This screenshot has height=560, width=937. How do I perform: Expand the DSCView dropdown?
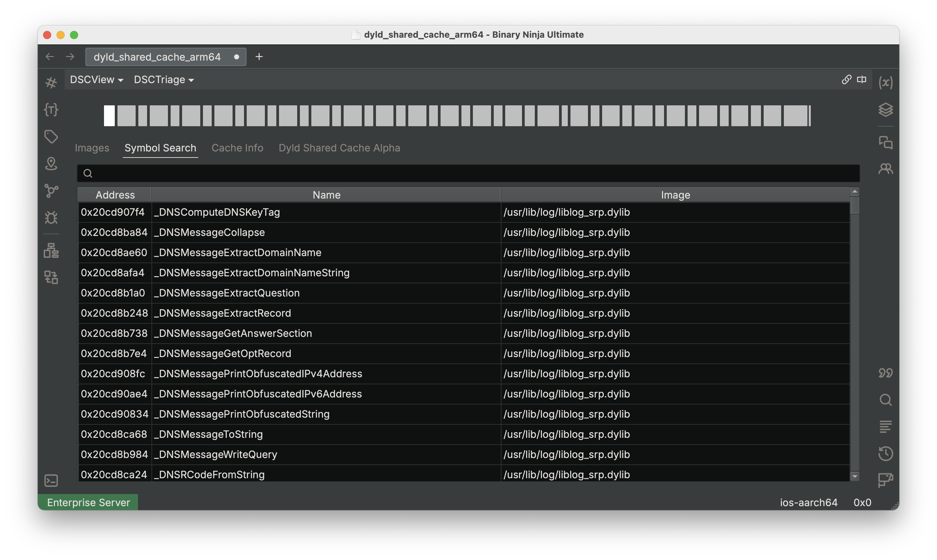click(x=97, y=80)
